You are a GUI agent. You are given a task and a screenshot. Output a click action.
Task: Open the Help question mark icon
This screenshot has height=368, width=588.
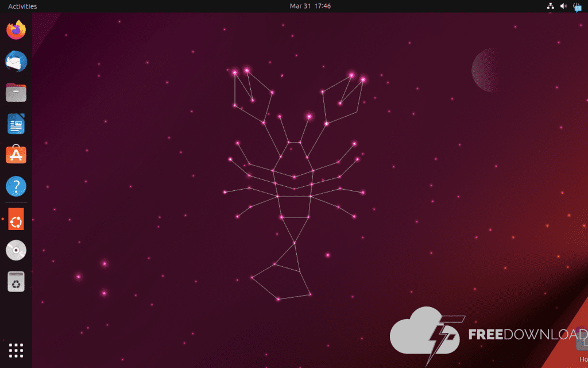coord(16,186)
